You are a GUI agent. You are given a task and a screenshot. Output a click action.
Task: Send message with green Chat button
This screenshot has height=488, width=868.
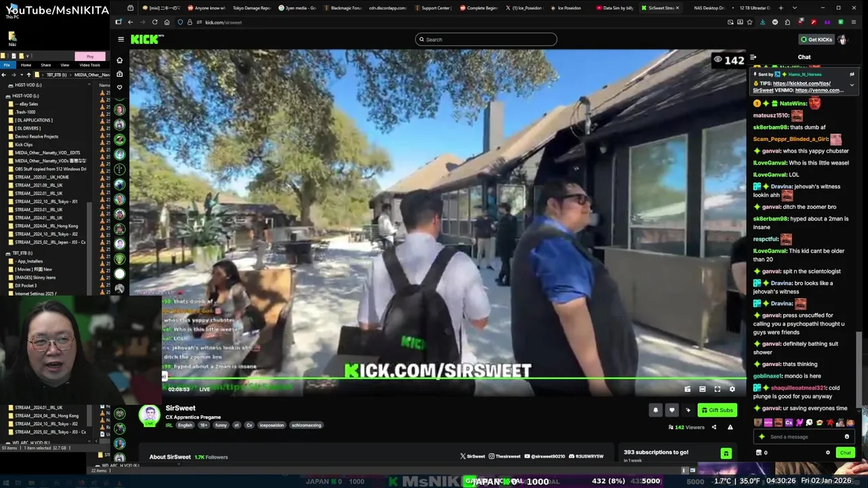845,453
